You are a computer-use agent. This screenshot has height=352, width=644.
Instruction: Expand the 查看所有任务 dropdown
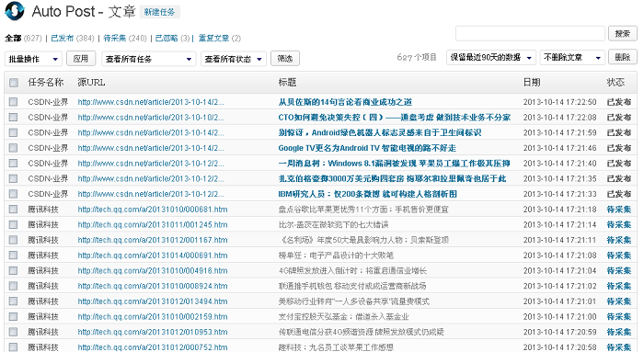click(x=148, y=59)
